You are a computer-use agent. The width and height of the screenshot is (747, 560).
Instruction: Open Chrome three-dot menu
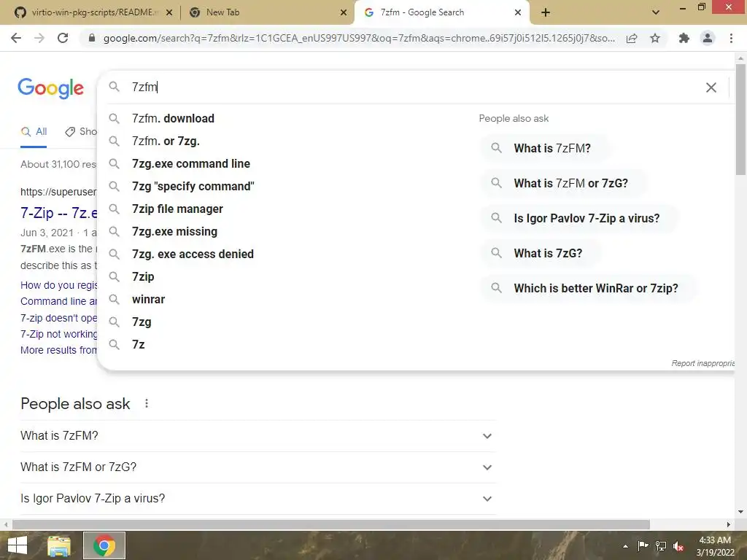pos(731,38)
